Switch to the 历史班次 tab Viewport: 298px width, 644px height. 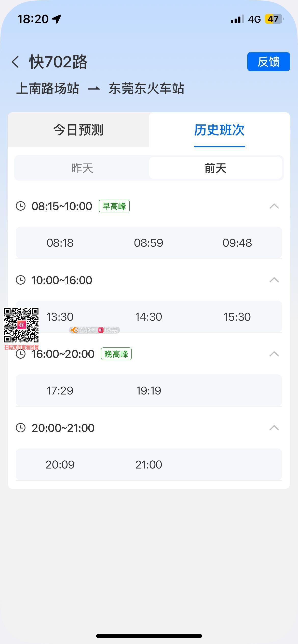[x=219, y=130]
